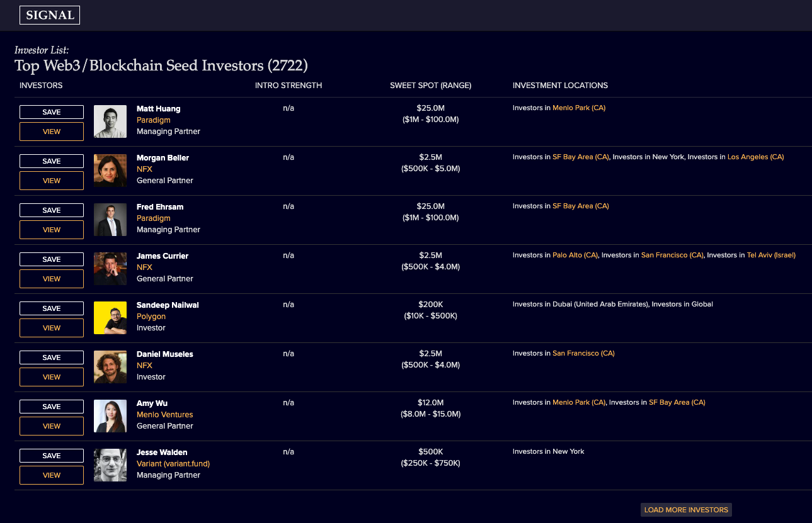The width and height of the screenshot is (812, 523).
Task: Open NFX link under James Currier
Action: (x=144, y=267)
